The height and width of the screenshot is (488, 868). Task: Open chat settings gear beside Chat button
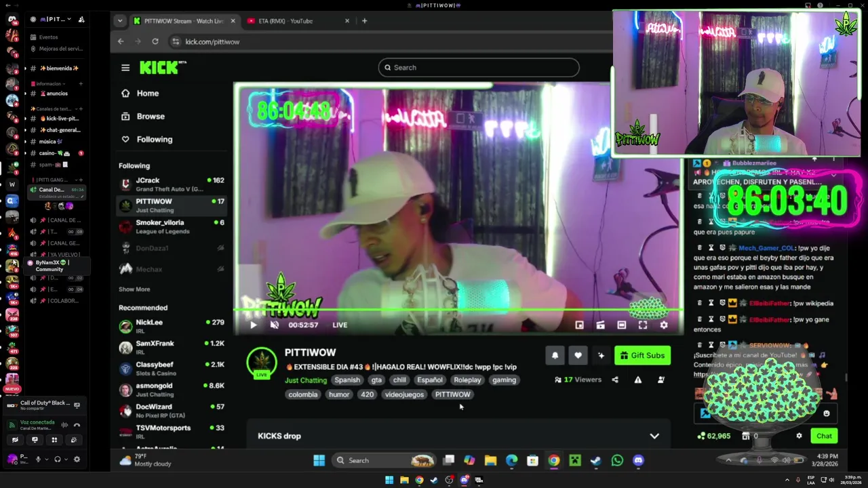799,436
